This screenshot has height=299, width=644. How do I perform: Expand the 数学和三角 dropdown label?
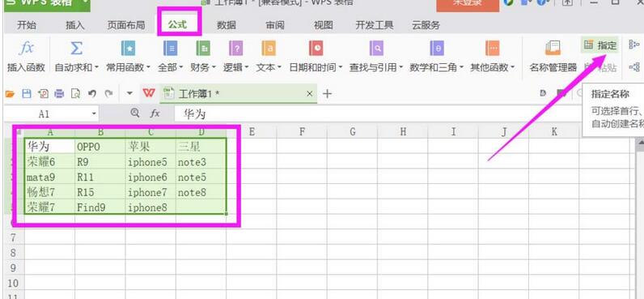point(437,67)
